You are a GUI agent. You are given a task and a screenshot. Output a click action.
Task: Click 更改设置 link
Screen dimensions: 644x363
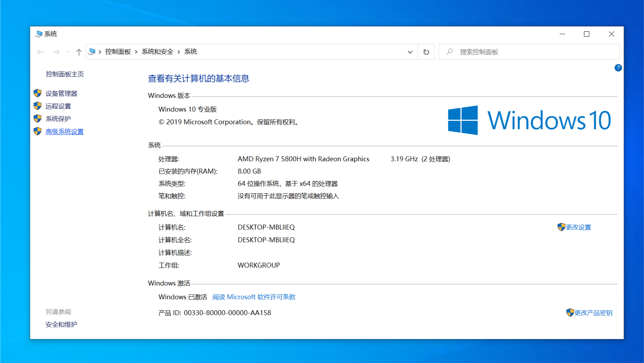(578, 227)
